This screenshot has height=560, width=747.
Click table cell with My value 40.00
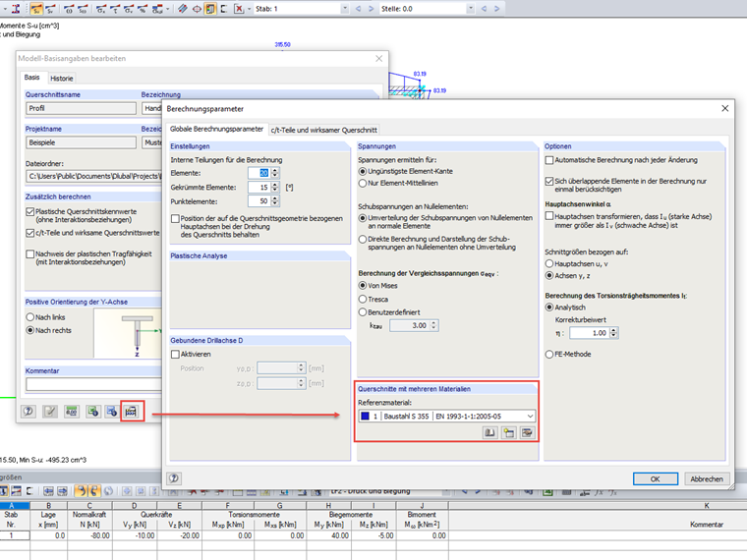[328, 535]
